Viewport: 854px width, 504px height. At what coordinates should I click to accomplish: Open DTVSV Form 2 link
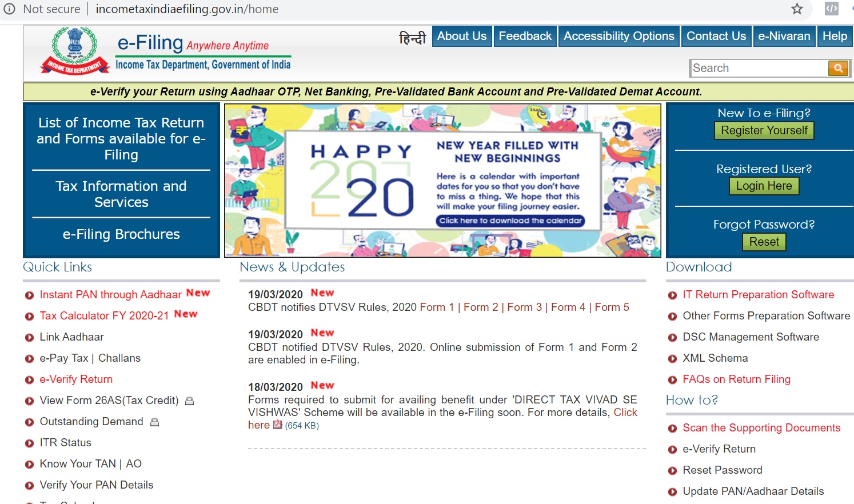[481, 307]
